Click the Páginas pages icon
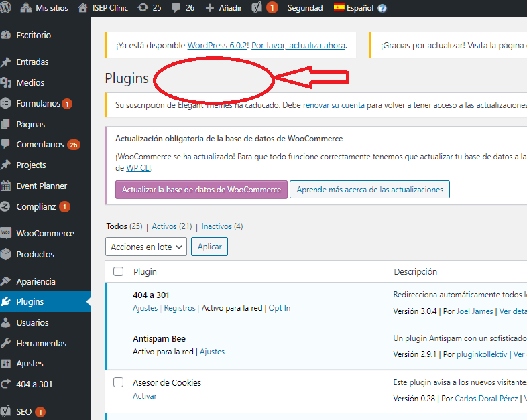 [6, 124]
